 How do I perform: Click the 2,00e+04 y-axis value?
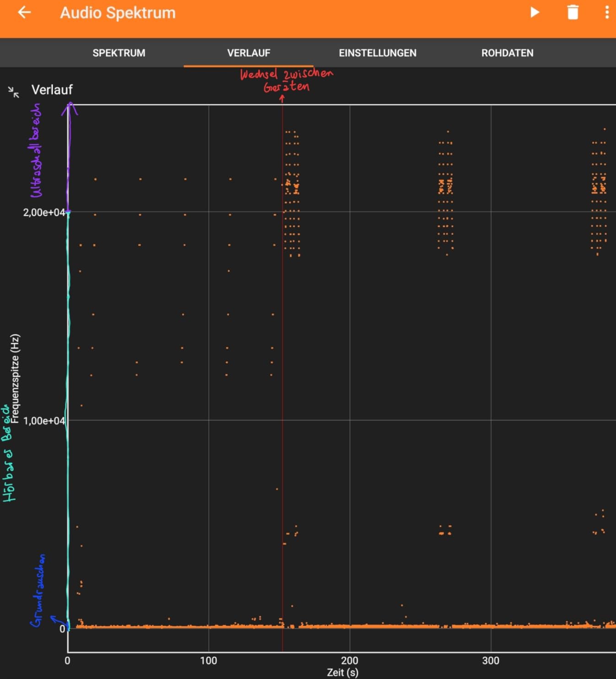(x=44, y=212)
